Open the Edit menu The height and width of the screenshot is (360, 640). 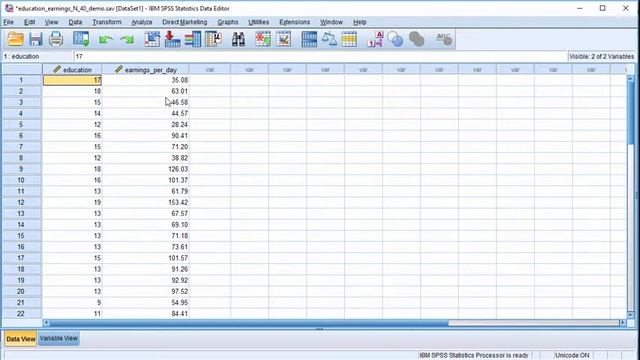coord(29,22)
